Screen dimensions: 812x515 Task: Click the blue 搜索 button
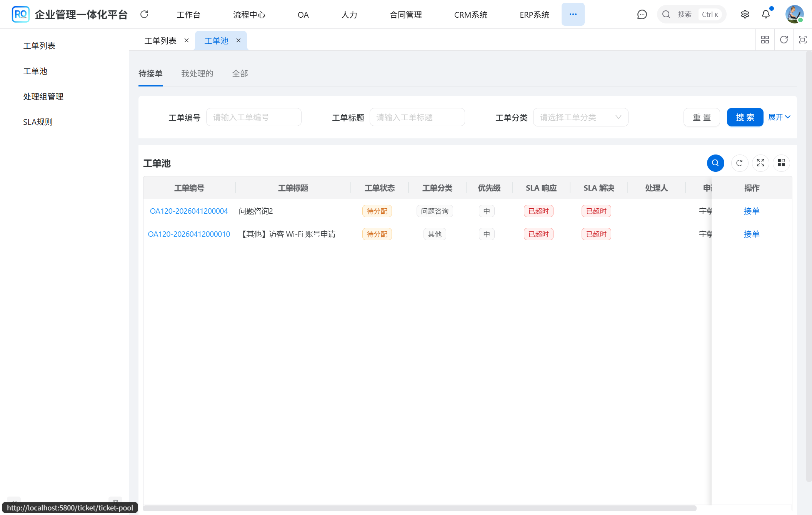745,117
